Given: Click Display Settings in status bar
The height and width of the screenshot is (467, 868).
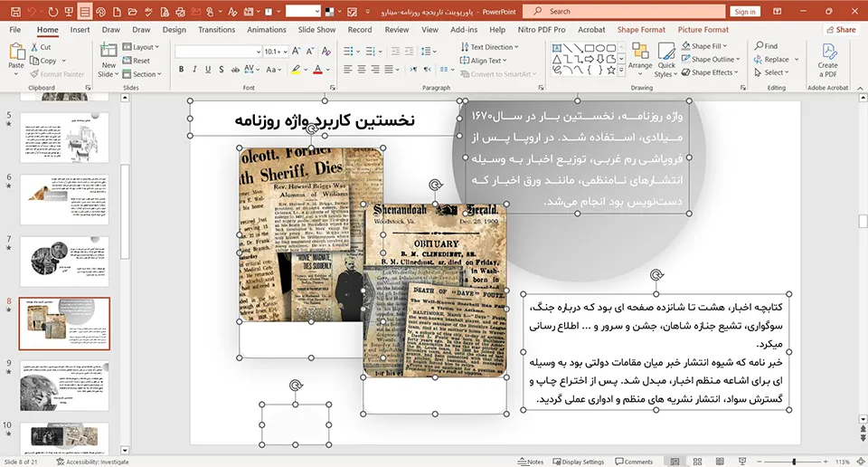Looking at the screenshot, I should point(579,462).
